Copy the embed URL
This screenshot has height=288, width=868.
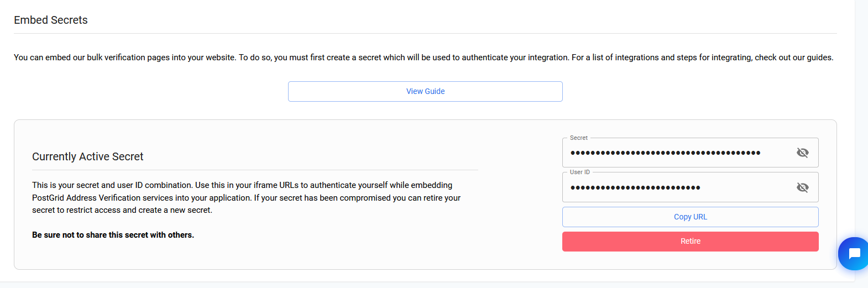pyautogui.click(x=690, y=217)
